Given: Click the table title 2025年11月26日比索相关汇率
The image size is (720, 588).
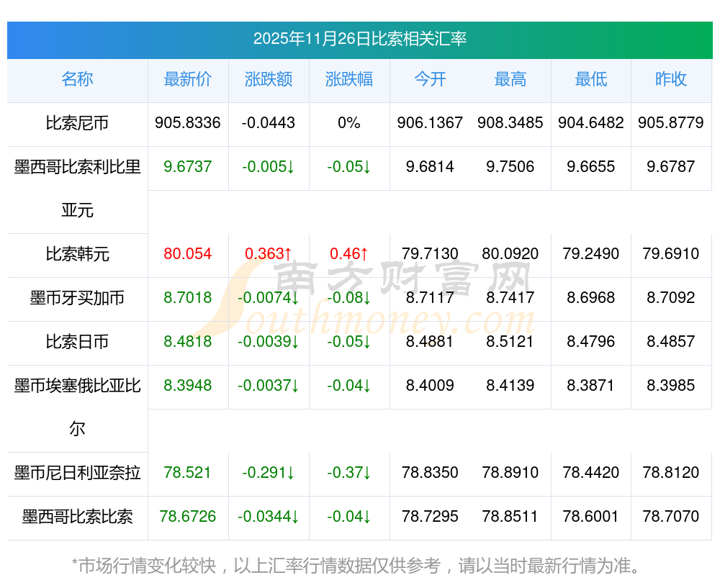Looking at the screenshot, I should [359, 39].
